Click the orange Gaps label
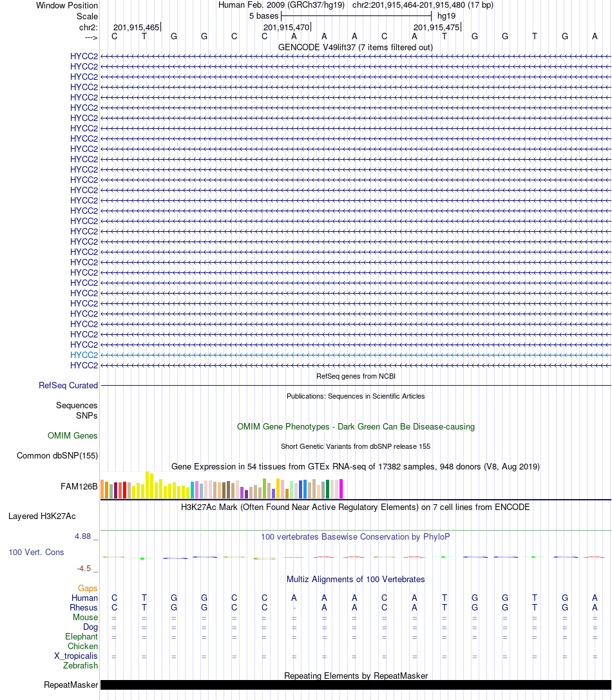Screen dimensions: 612x700 88,589
